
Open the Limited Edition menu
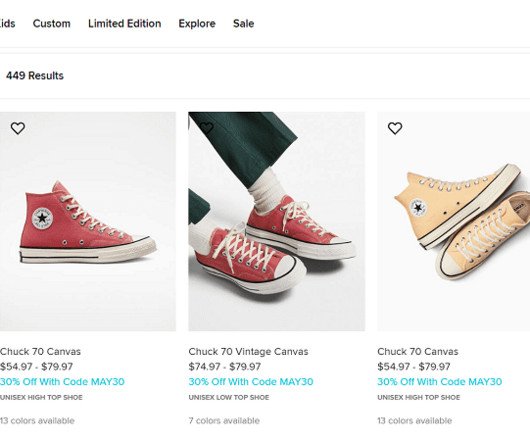coord(124,24)
